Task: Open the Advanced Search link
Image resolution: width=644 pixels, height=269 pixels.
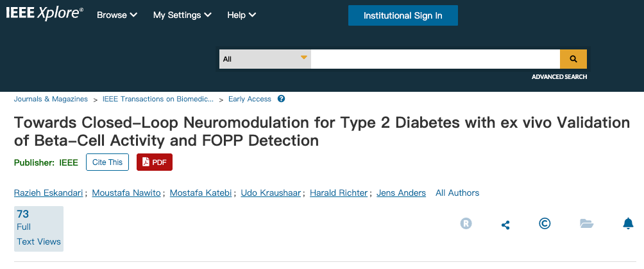Action: pos(559,77)
